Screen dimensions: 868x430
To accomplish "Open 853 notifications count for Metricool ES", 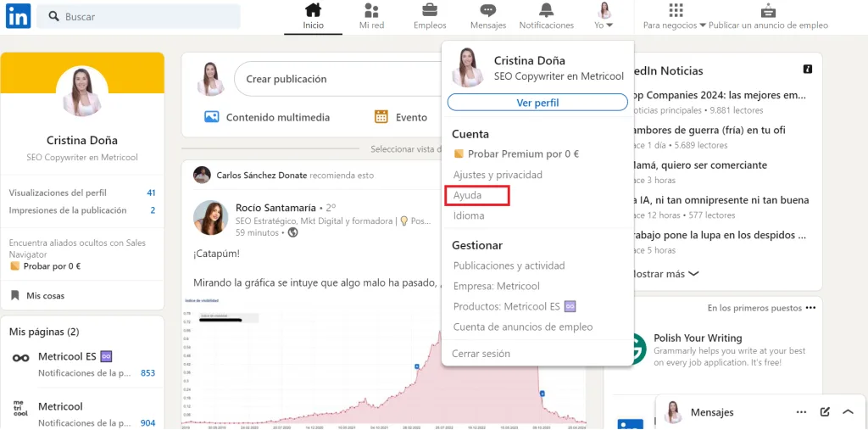I will click(x=147, y=373).
